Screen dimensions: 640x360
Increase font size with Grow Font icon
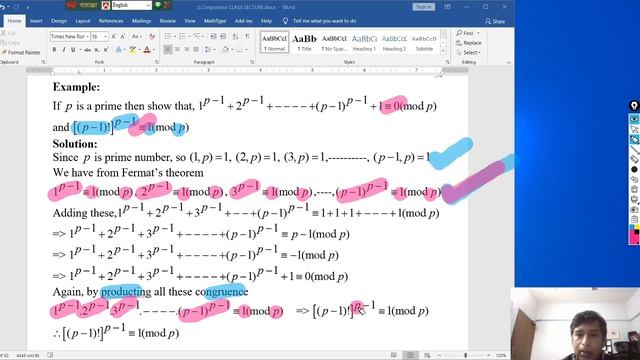[114, 36]
